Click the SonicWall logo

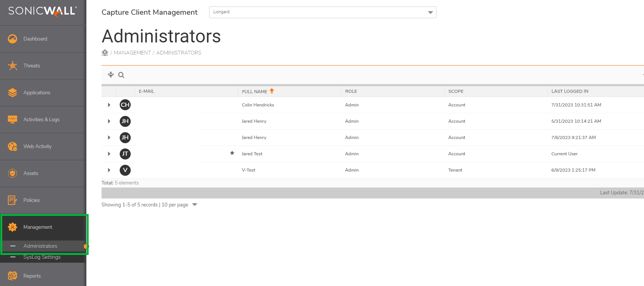(42, 11)
